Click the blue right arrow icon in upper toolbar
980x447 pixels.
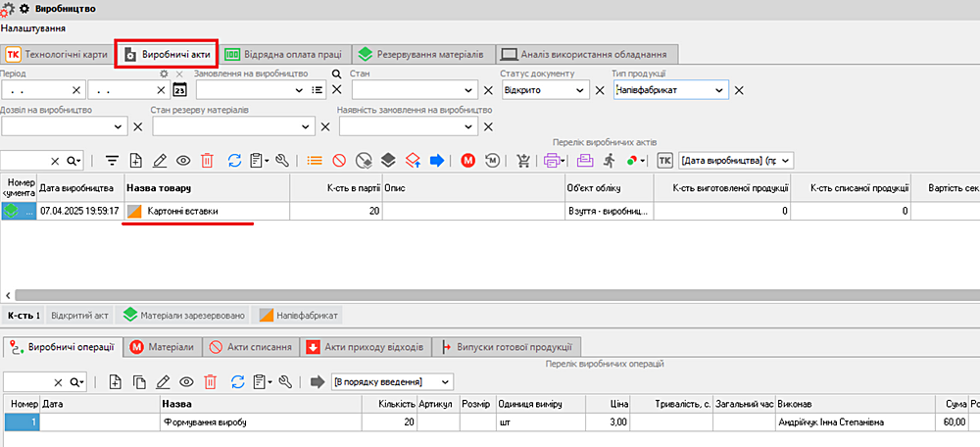tap(437, 160)
